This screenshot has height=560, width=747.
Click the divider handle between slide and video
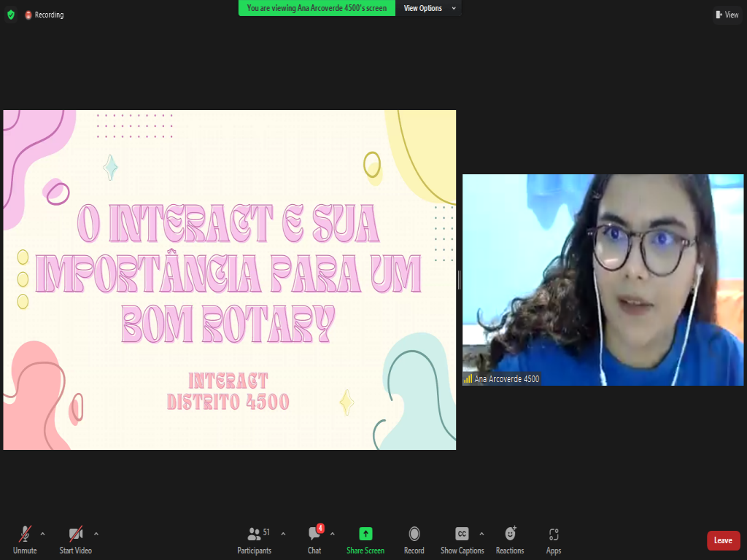pos(459,279)
